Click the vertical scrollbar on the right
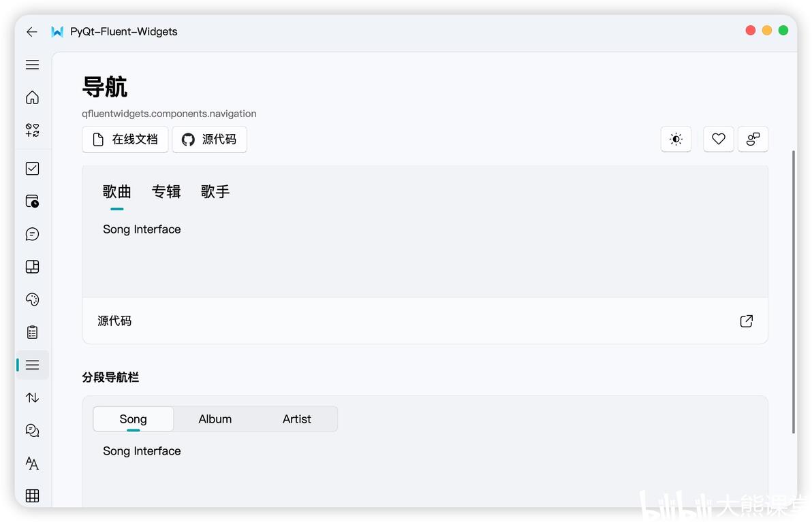The height and width of the screenshot is (522, 812). 794,292
